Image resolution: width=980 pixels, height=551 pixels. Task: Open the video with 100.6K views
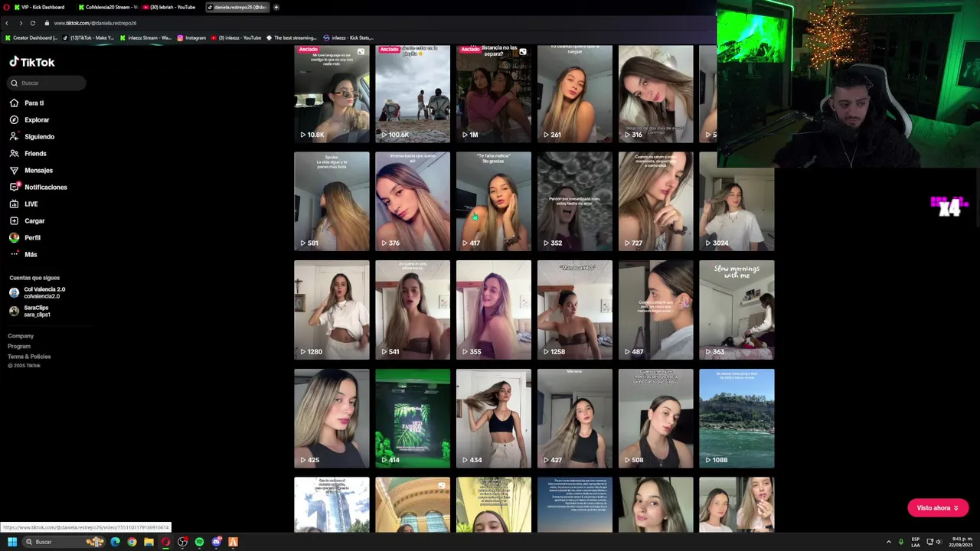click(413, 93)
